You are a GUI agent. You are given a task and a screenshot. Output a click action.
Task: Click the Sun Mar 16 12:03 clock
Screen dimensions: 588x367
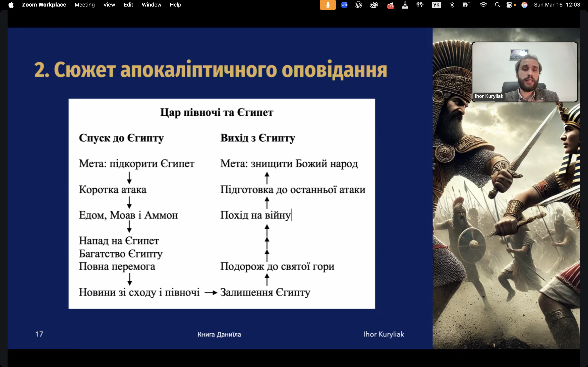point(557,5)
